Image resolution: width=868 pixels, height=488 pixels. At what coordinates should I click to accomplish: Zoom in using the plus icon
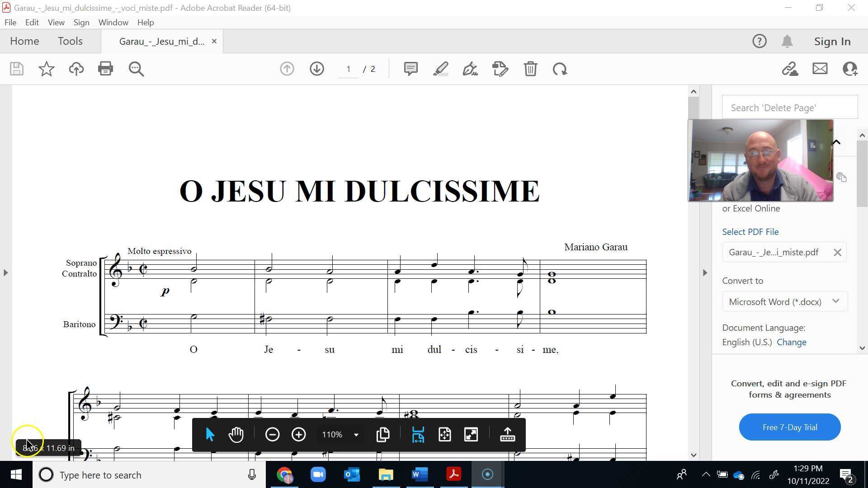(298, 434)
